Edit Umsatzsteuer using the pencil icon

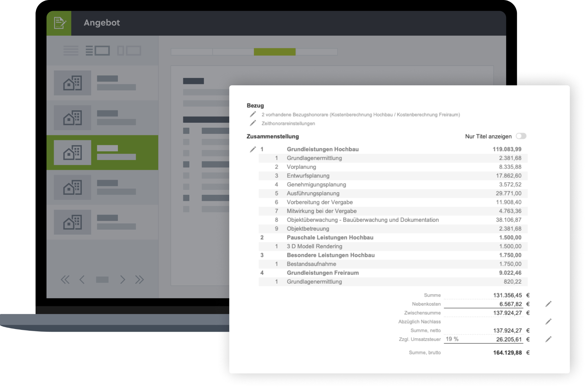click(548, 339)
